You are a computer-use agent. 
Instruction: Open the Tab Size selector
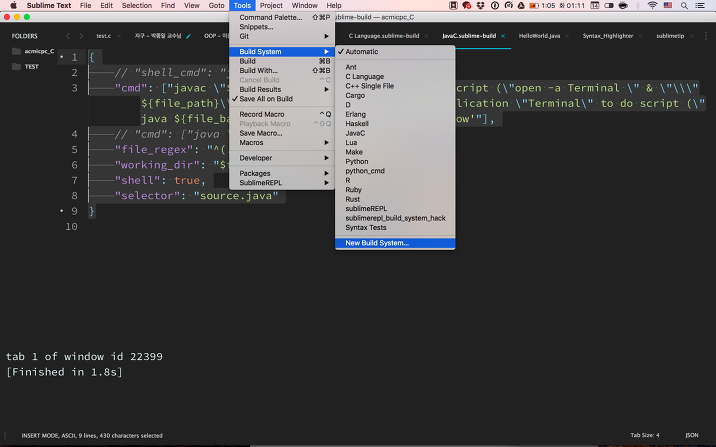click(645, 436)
